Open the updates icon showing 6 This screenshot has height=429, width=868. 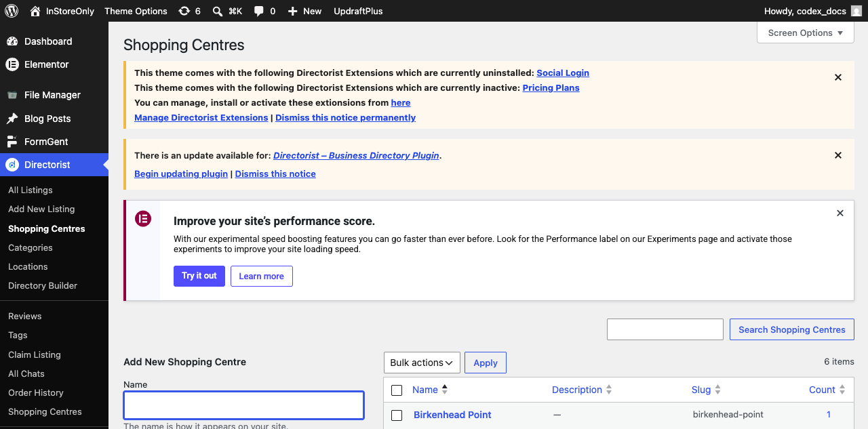[x=184, y=11]
